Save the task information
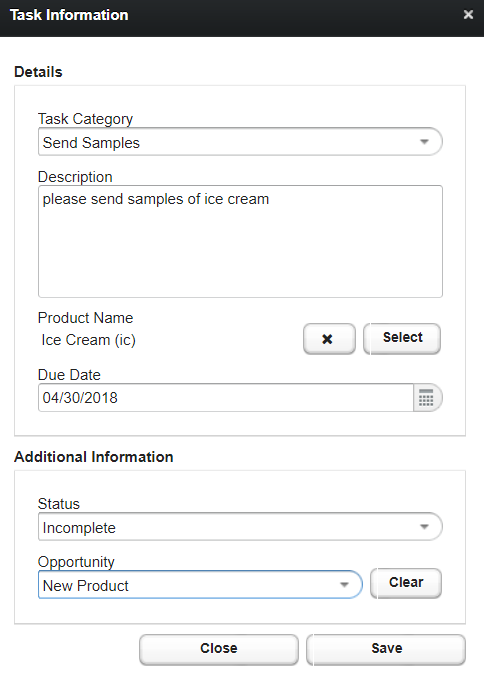 [x=386, y=649]
